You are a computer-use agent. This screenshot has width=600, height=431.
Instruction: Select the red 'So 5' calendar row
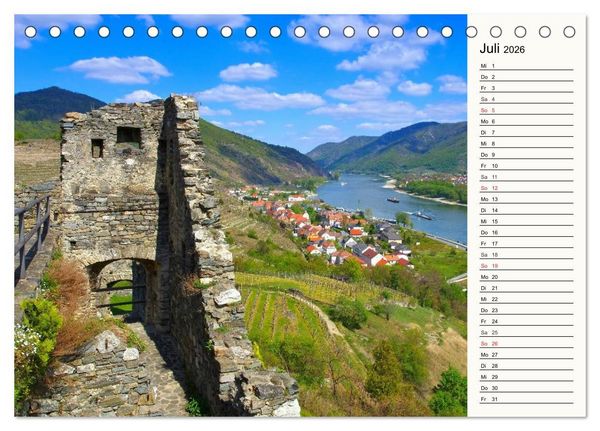(527, 110)
